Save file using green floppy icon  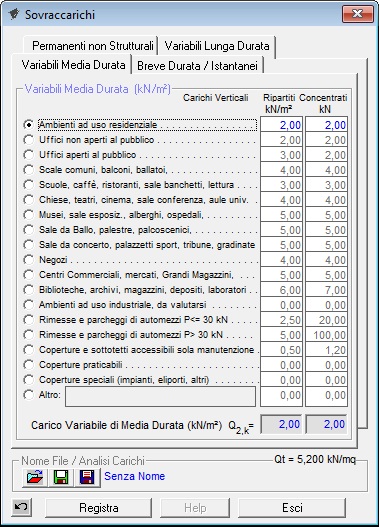click(x=61, y=477)
